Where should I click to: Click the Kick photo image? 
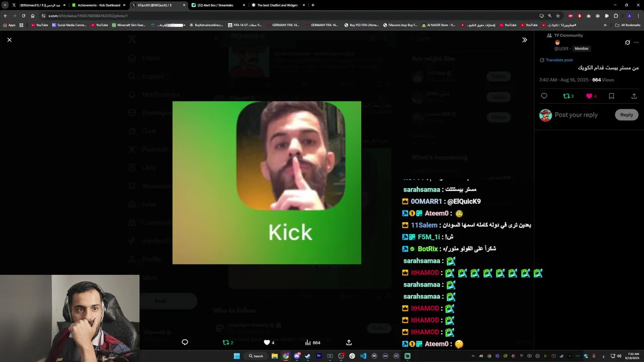pyautogui.click(x=267, y=183)
